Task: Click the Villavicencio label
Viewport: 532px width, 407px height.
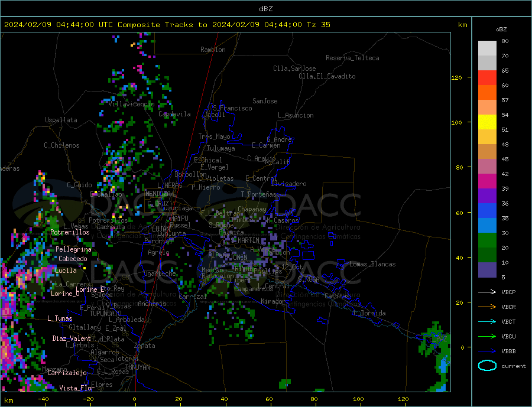Action: pyautogui.click(x=131, y=104)
